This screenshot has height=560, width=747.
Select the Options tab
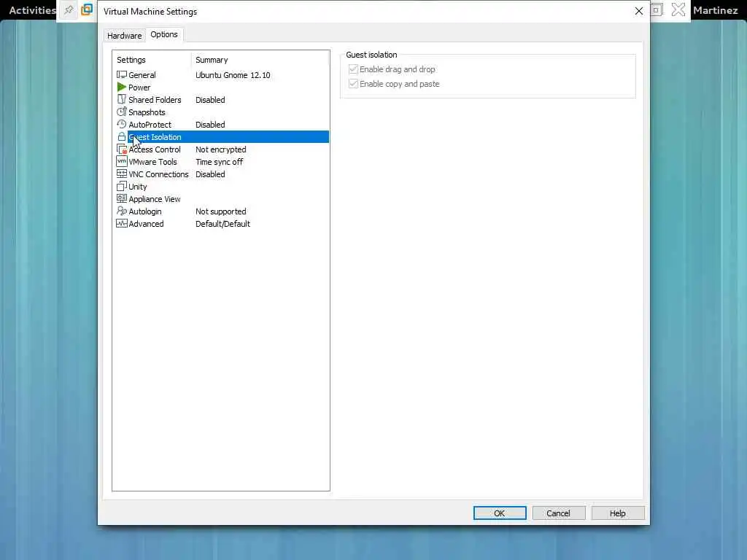164,34
